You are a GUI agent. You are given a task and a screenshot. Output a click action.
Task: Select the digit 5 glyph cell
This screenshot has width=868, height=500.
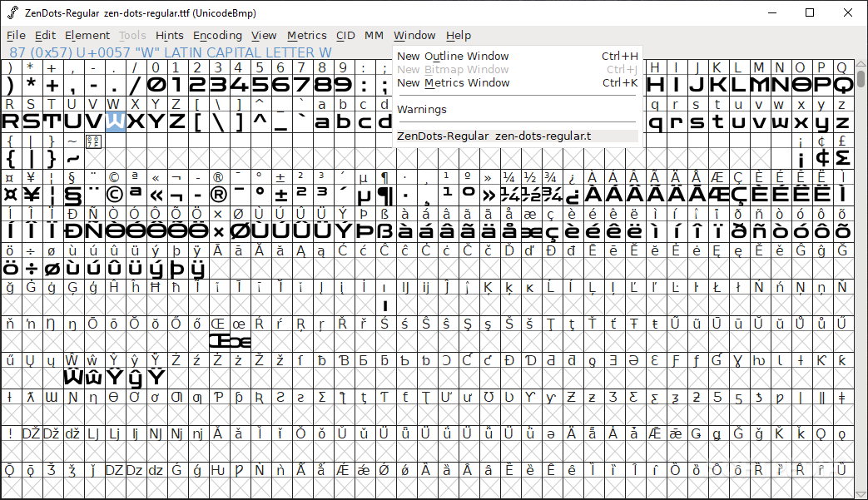[x=260, y=85]
